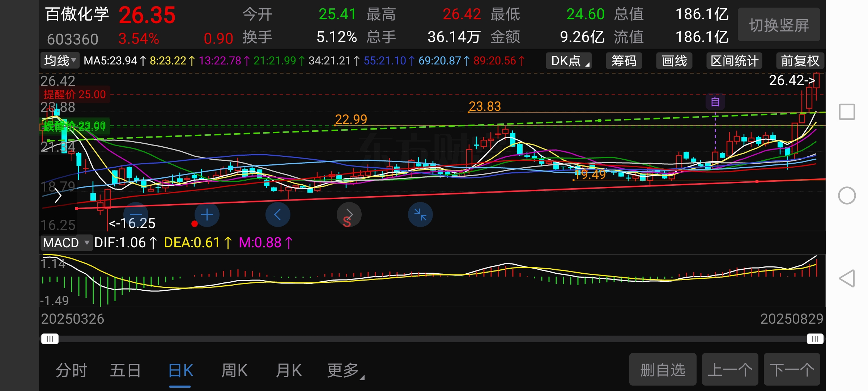Open 区间统计 range statistics
The image size is (868, 391).
[734, 60]
